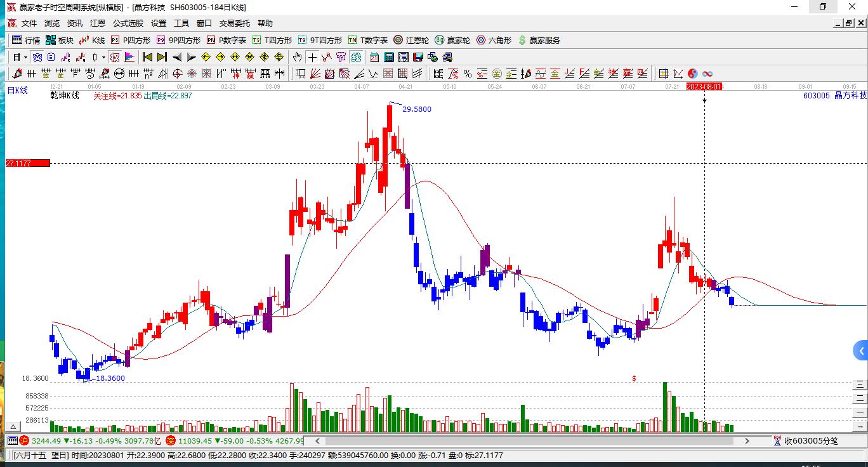Image resolution: width=868 pixels, height=467 pixels.
Task: Click 出局线=22.897 label
Action: (168, 96)
